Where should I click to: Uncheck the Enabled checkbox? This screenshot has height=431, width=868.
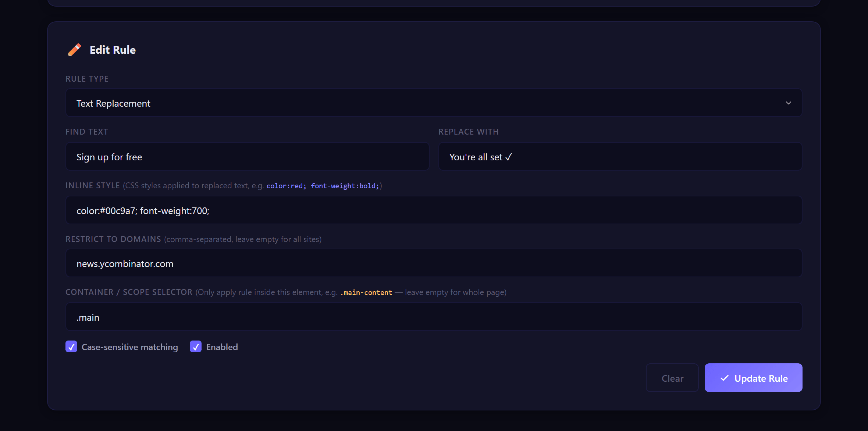point(196,347)
